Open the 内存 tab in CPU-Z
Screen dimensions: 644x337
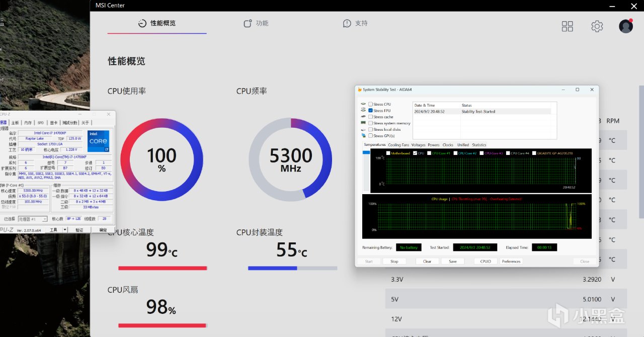click(x=28, y=123)
